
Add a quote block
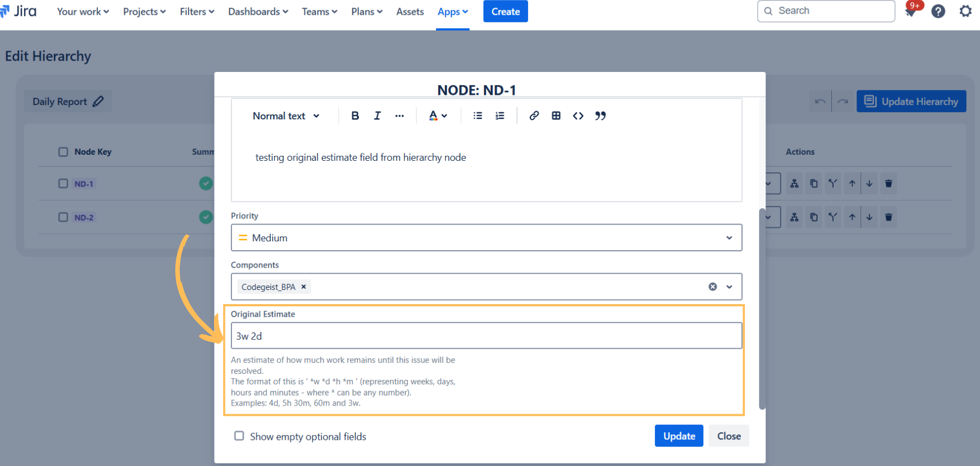click(600, 116)
